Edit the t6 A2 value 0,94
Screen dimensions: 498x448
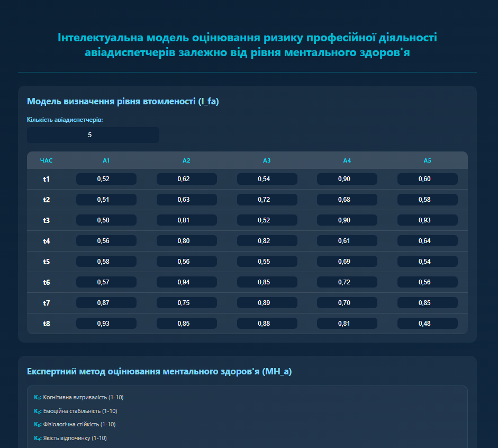coord(187,282)
